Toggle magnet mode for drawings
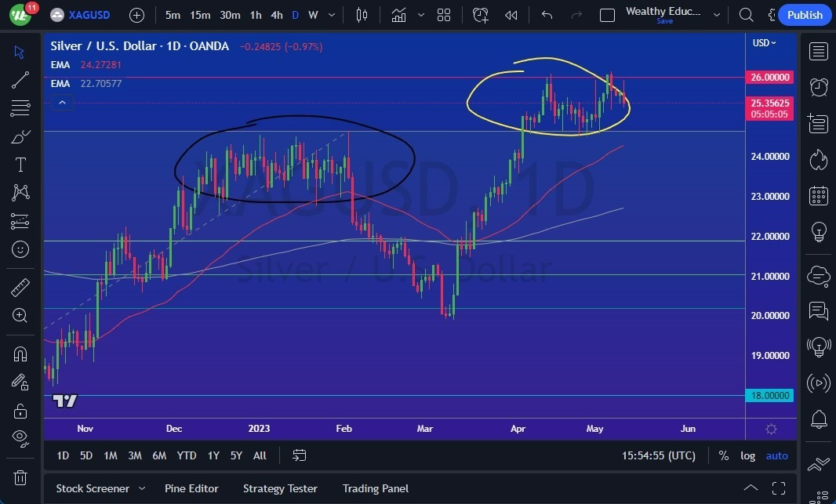 [20, 354]
